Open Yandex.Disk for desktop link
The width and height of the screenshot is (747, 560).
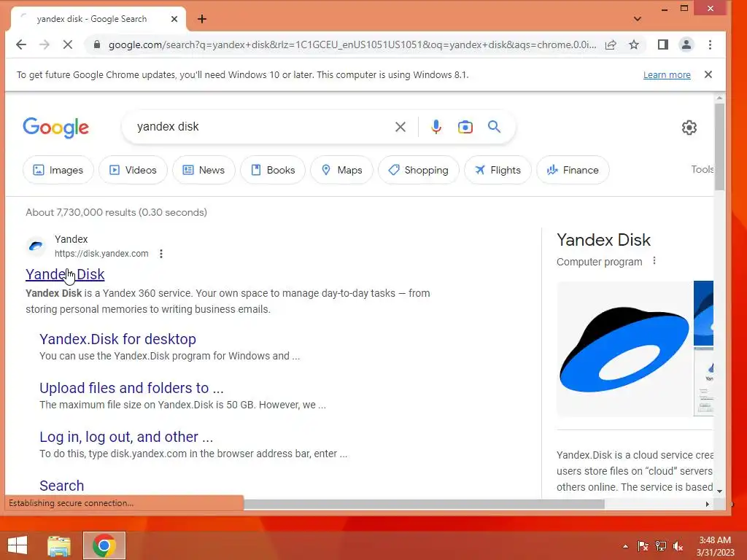[117, 339]
